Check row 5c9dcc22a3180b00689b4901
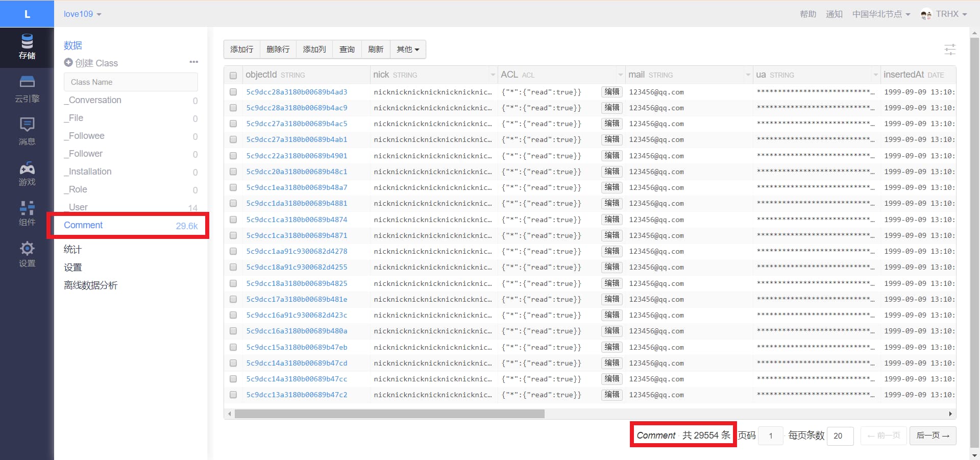Image resolution: width=980 pixels, height=460 pixels. (x=233, y=156)
